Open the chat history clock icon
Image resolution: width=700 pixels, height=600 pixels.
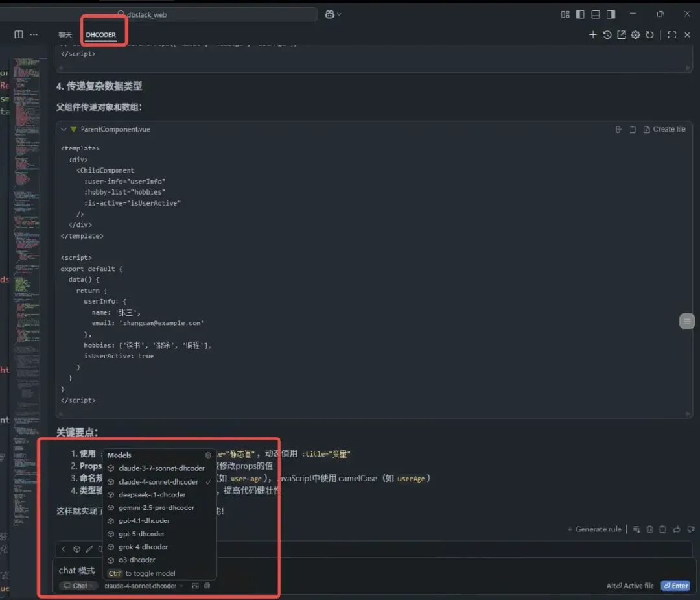click(607, 35)
